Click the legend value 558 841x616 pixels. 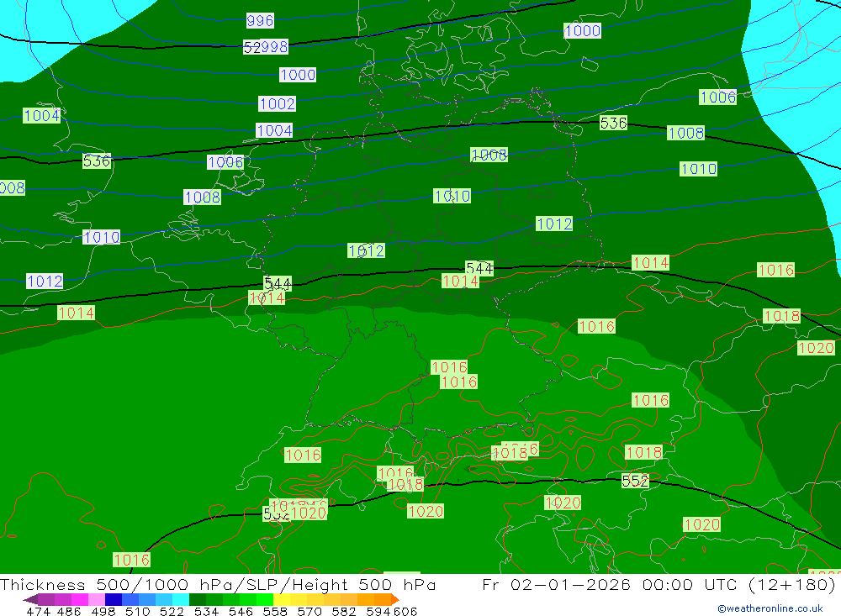pyautogui.click(x=275, y=611)
